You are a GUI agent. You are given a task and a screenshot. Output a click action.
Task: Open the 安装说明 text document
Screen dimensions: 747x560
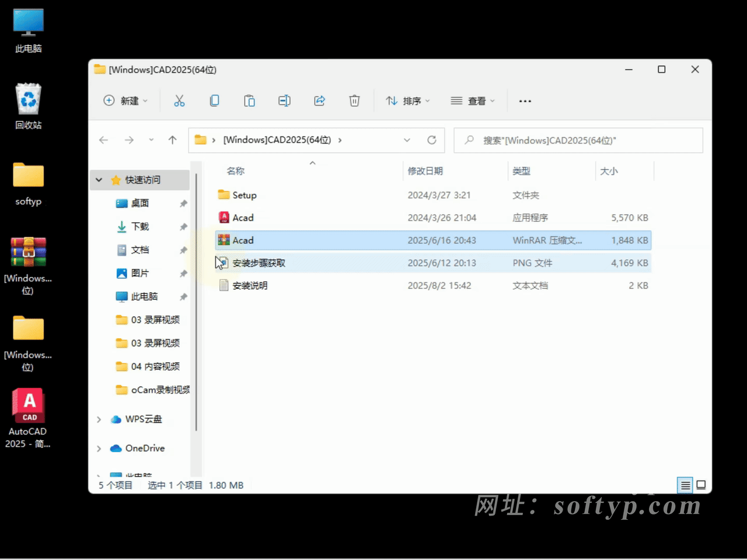pos(251,285)
